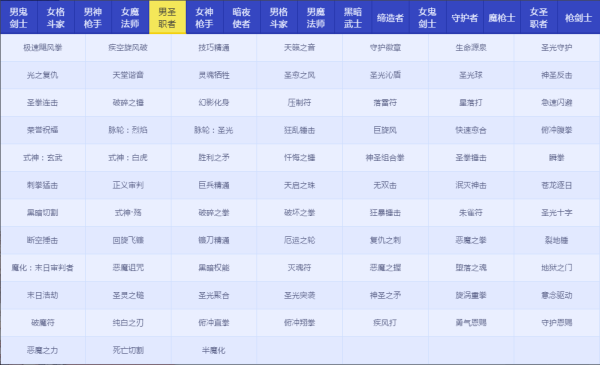Switch to the 女魔法师 tab

(x=130, y=18)
